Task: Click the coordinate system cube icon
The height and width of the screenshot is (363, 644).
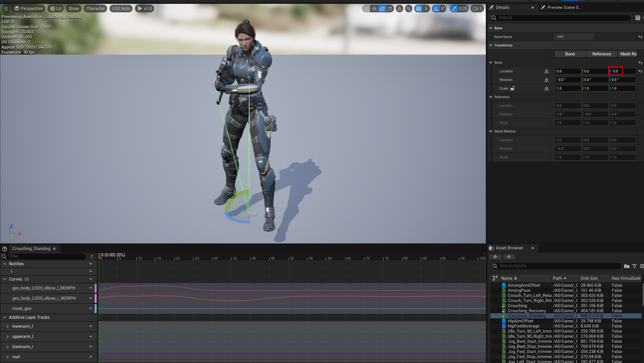Action: pos(399,8)
